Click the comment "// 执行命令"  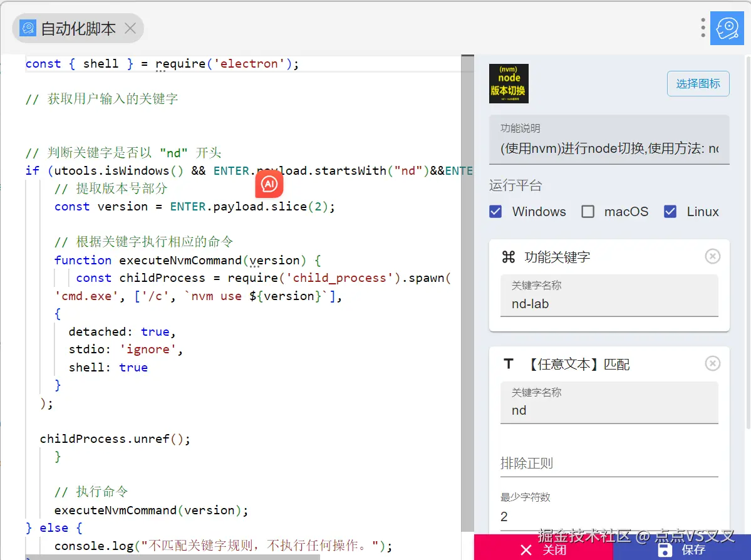(91, 492)
